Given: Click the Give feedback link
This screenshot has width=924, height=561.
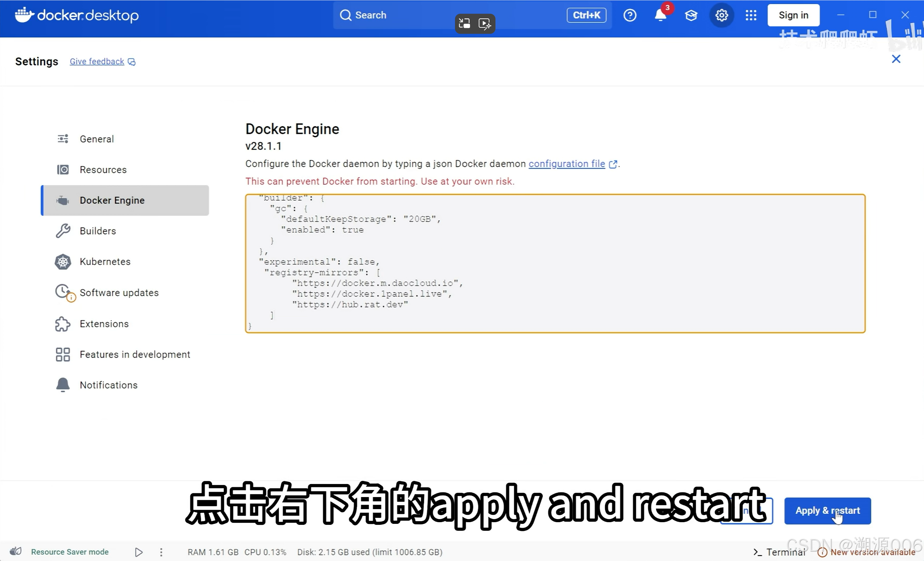Looking at the screenshot, I should point(97,62).
